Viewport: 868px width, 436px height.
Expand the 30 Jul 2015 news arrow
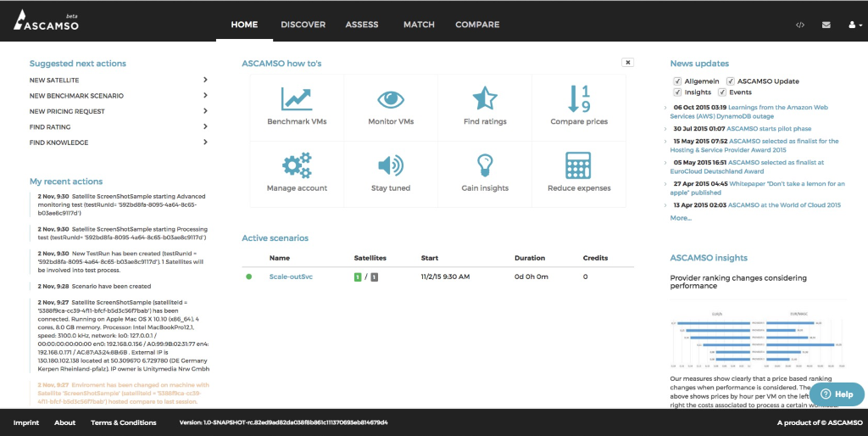click(665, 129)
